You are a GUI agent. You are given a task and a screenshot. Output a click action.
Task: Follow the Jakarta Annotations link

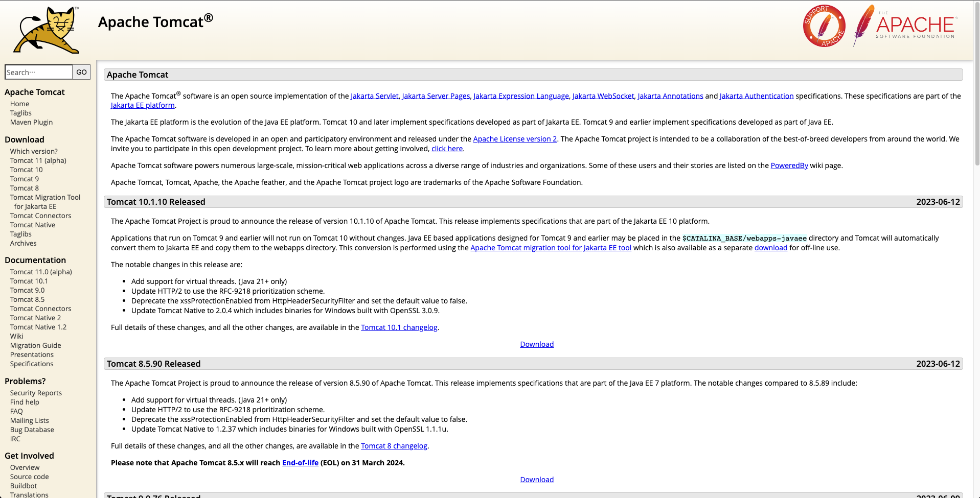(670, 96)
